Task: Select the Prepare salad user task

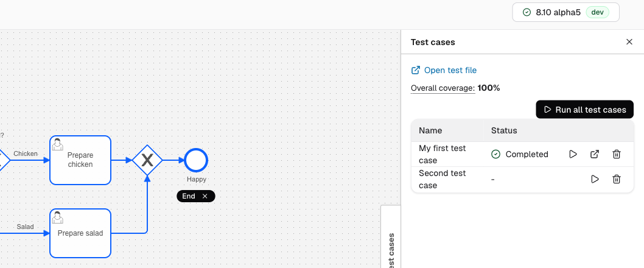Action: [x=80, y=233]
